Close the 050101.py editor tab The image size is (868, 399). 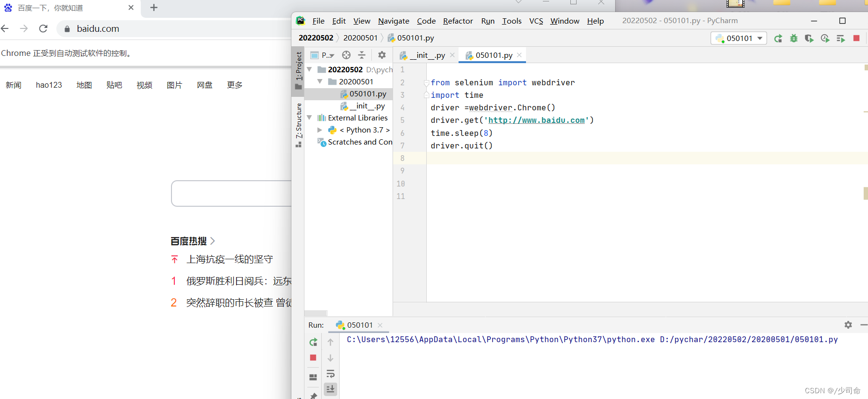[519, 55]
